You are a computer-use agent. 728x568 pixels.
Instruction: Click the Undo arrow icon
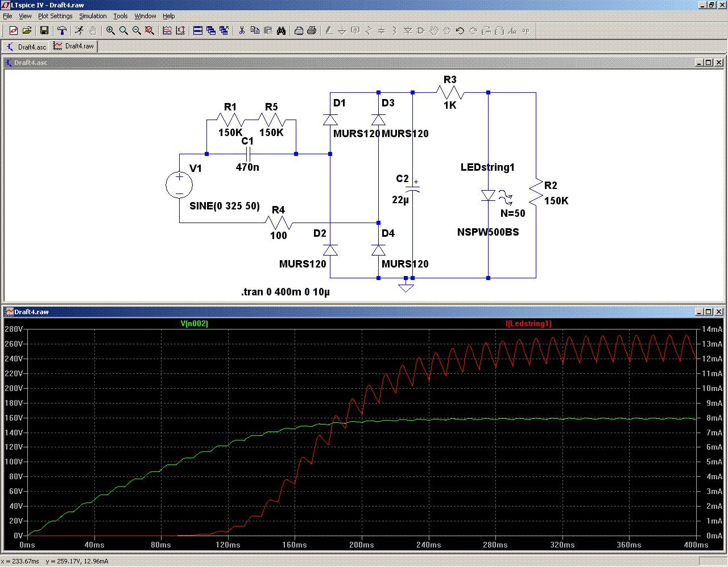[x=460, y=31]
